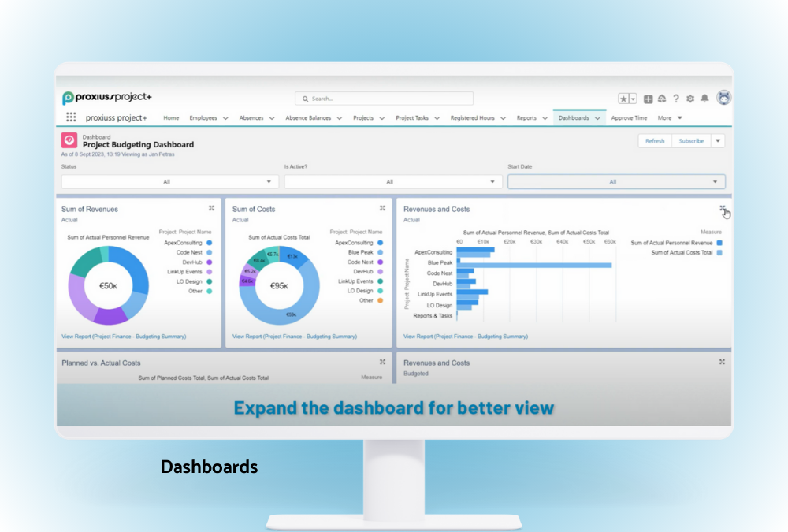Go to the Home tab
Image resolution: width=788 pixels, height=532 pixels.
(x=171, y=118)
